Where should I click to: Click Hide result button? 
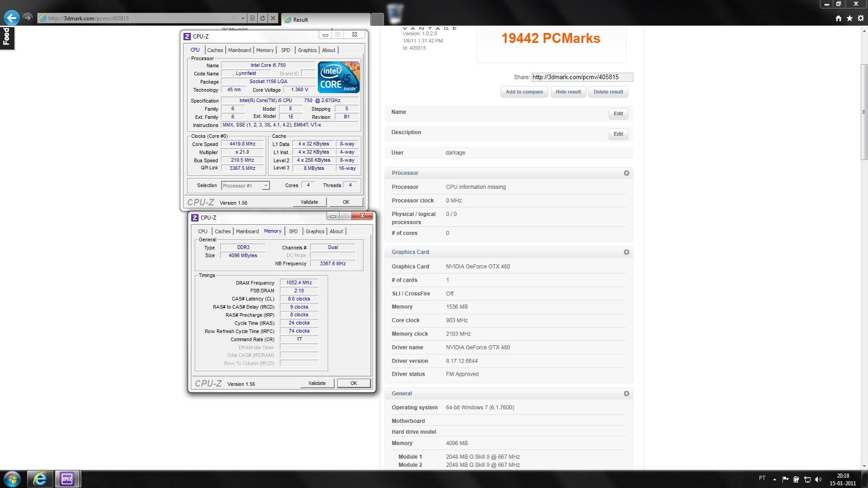coord(568,92)
